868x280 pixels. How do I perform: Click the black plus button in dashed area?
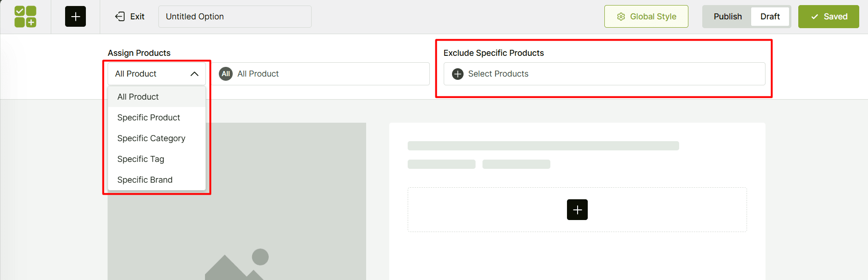tap(577, 209)
